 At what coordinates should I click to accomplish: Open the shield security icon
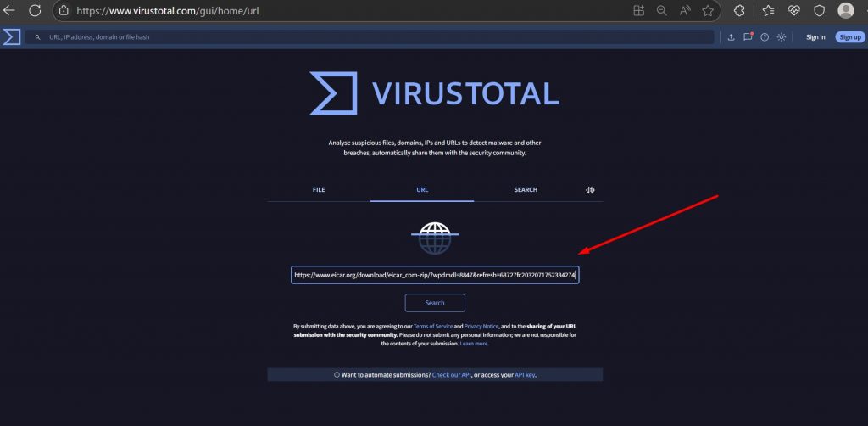[820, 10]
